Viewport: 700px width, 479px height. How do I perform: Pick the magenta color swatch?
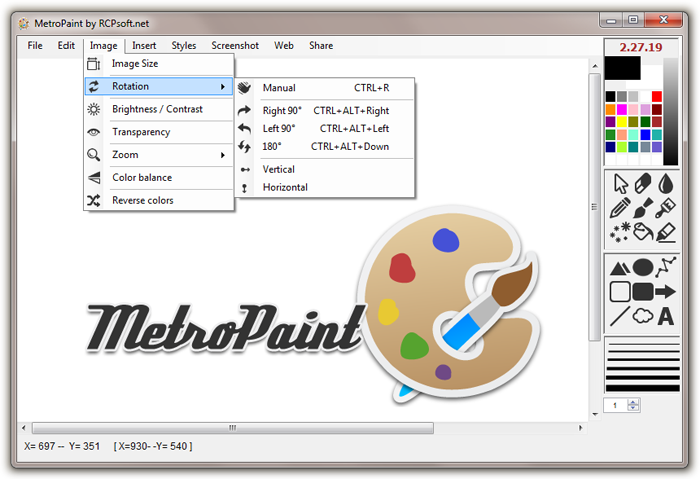tap(622, 109)
